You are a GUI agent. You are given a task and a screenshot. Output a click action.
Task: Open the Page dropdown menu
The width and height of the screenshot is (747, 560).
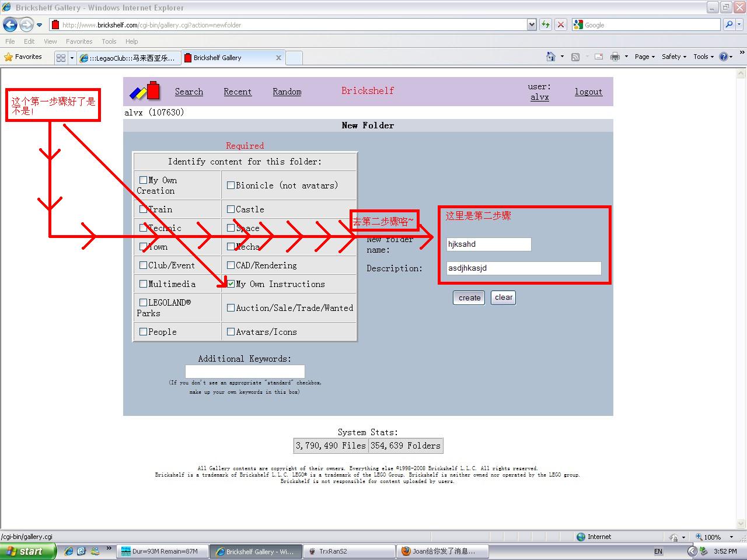pos(645,57)
